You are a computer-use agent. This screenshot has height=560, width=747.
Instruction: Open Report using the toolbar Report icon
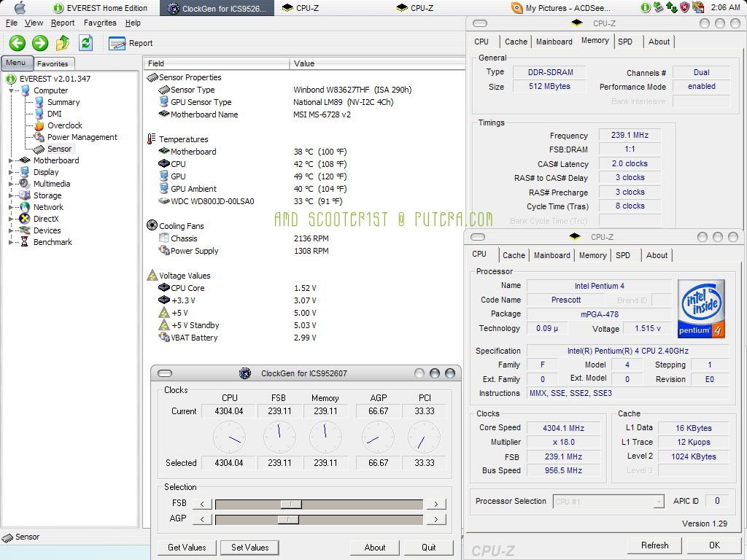pos(117,43)
